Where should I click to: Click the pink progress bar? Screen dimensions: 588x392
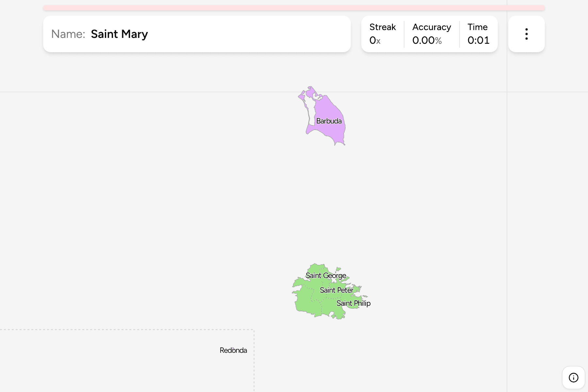294,8
